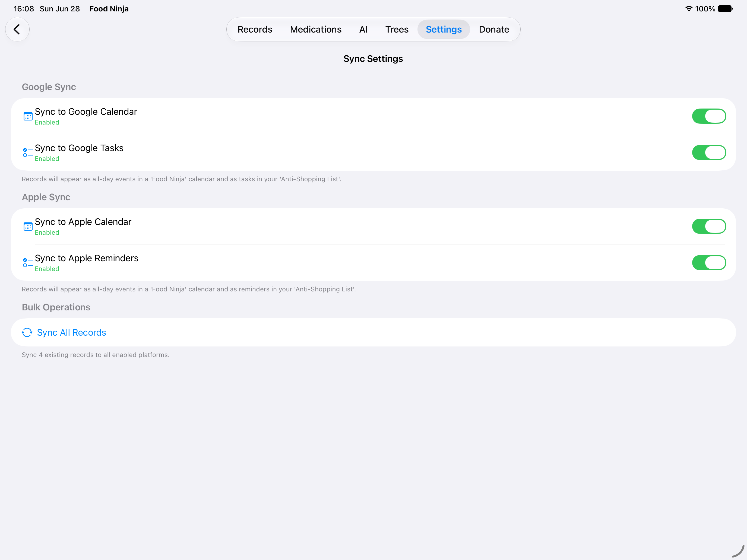This screenshot has height=560, width=747.
Task: Tap the 16:08 clock in status bar
Action: pos(24,9)
